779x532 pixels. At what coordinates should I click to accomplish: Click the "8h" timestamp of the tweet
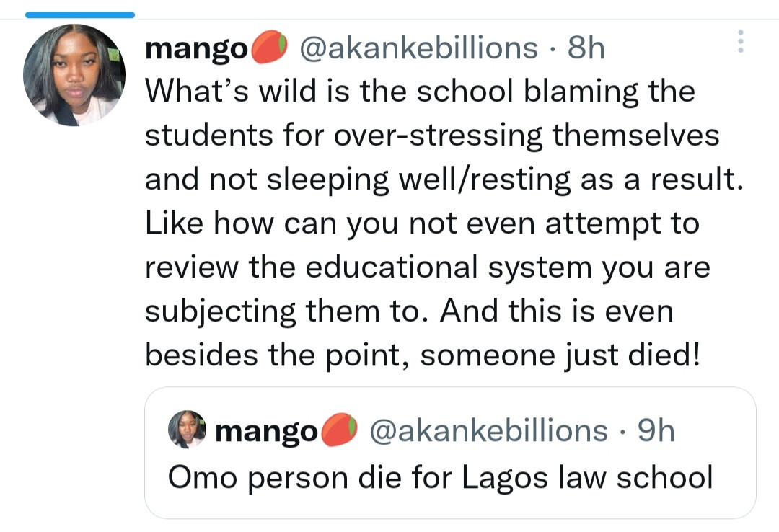point(586,48)
